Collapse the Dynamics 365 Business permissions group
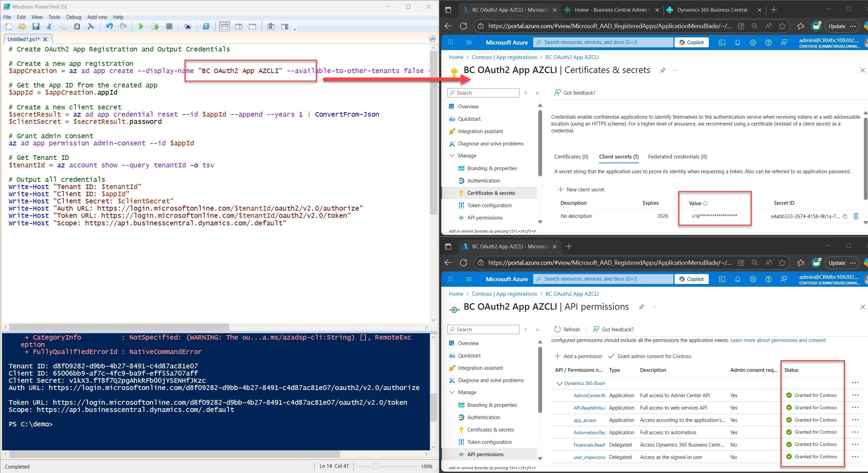 pyautogui.click(x=559, y=383)
